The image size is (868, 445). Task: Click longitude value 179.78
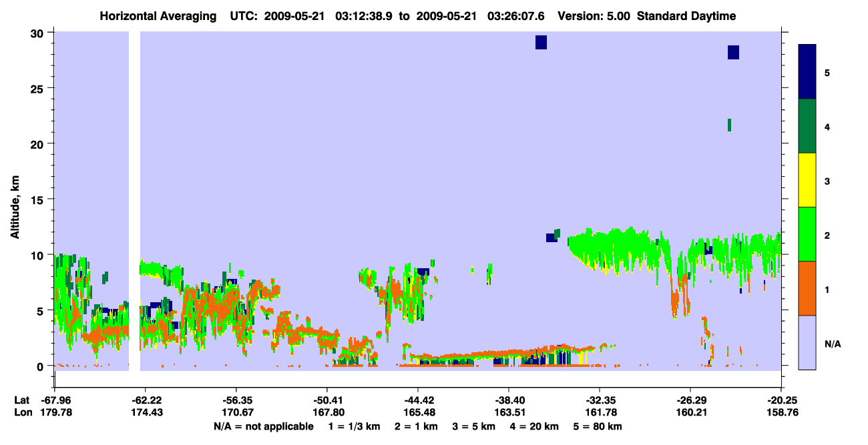pos(56,412)
